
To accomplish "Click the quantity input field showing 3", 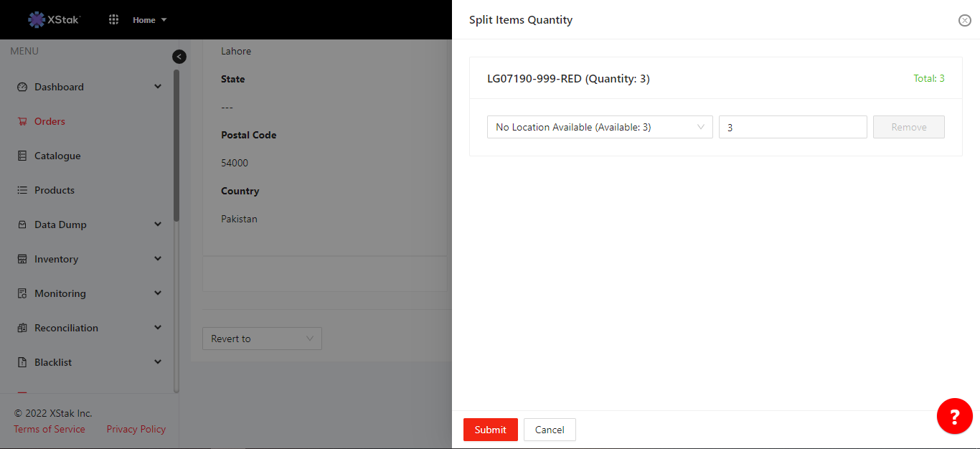I will 792,127.
